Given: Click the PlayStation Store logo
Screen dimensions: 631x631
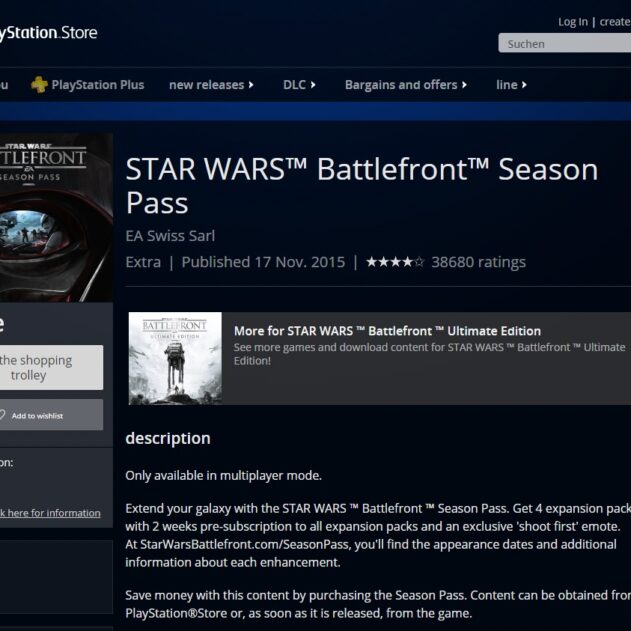Looking at the screenshot, I should click(48, 33).
